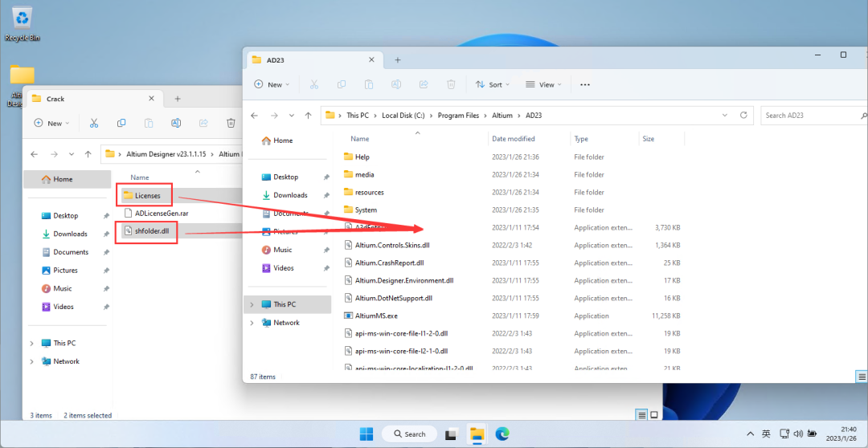Open the View dropdown menu
The image size is (868, 448).
(542, 84)
